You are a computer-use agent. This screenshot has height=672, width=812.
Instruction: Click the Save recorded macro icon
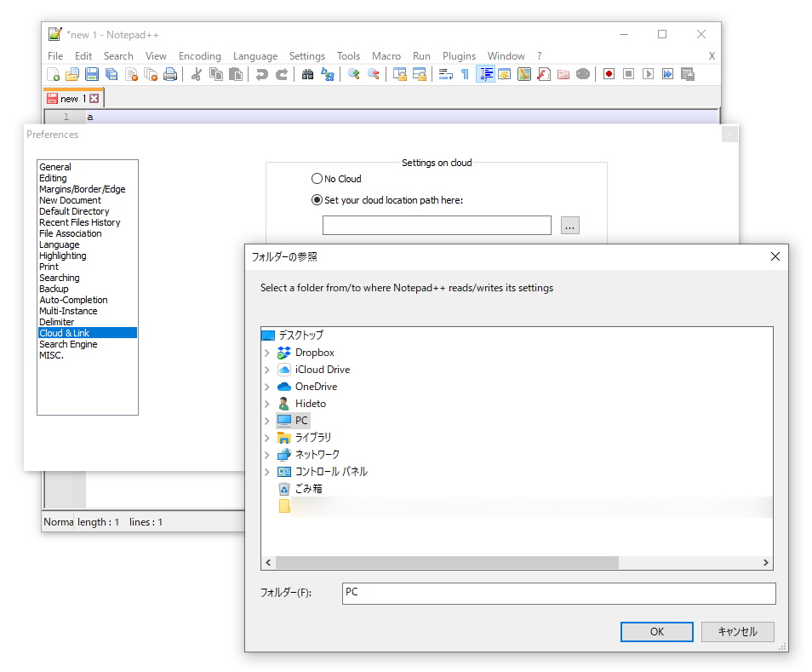coord(687,75)
